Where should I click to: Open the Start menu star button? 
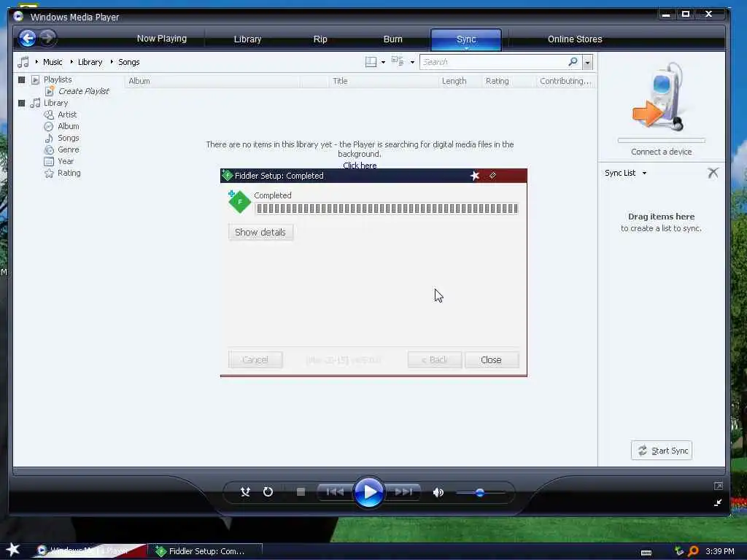[13, 550]
